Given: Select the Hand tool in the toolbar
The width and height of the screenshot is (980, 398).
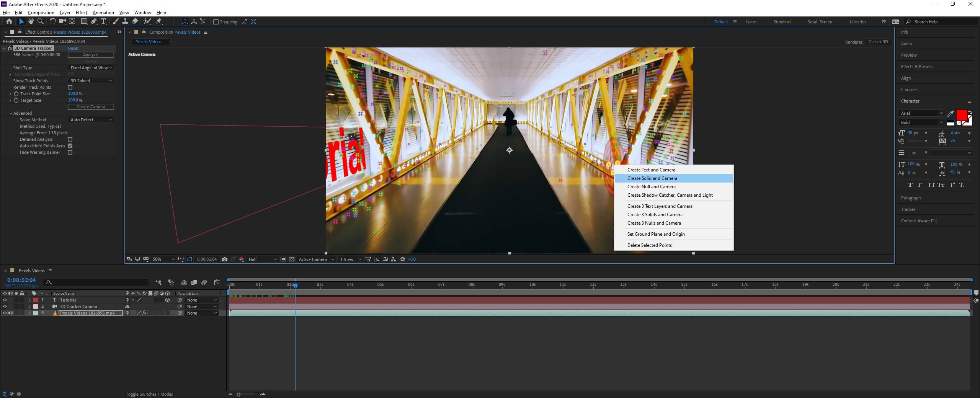Looking at the screenshot, I should 31,21.
